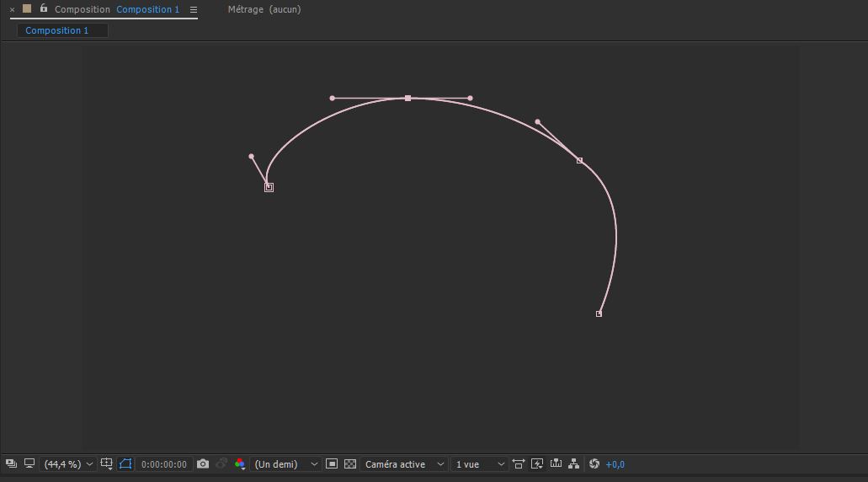Expand the Un demi resolution dropdown
The image size is (868, 482).
pyautogui.click(x=286, y=464)
